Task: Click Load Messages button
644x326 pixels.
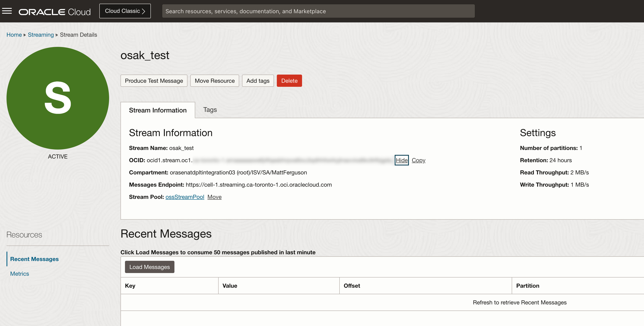Action: 149,267
